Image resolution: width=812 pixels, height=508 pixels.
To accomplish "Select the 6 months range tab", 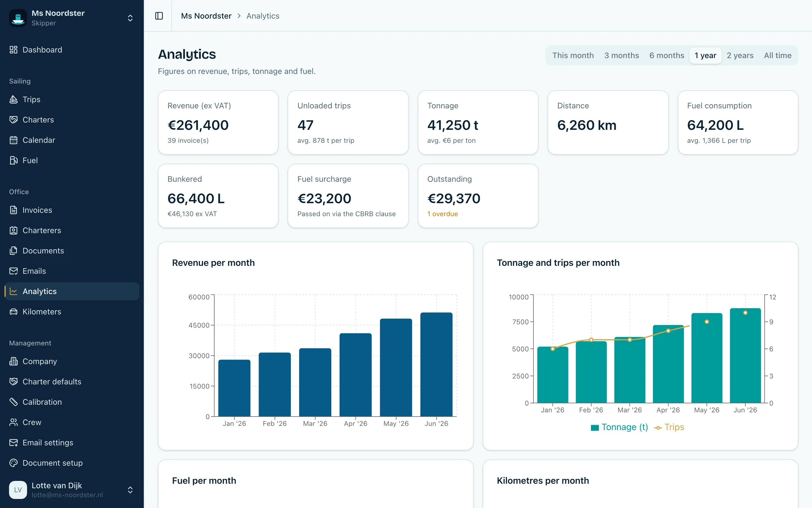I will pyautogui.click(x=667, y=55).
